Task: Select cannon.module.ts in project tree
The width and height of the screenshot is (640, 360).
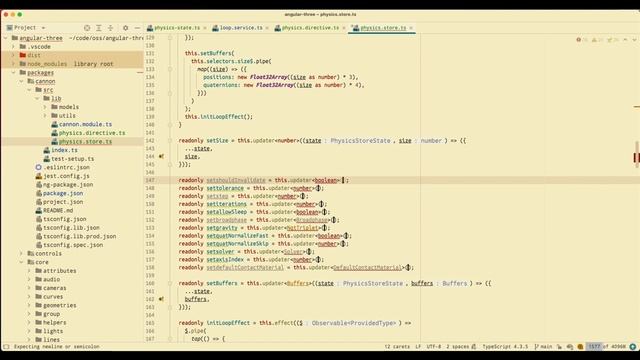Action: (85, 124)
